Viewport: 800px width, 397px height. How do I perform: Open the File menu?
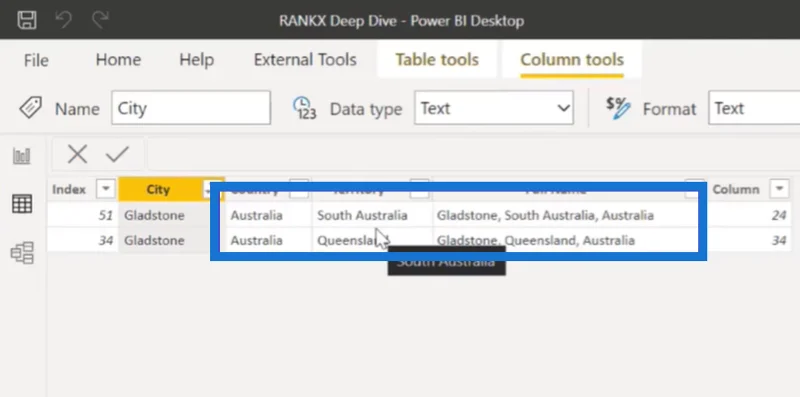(x=36, y=60)
